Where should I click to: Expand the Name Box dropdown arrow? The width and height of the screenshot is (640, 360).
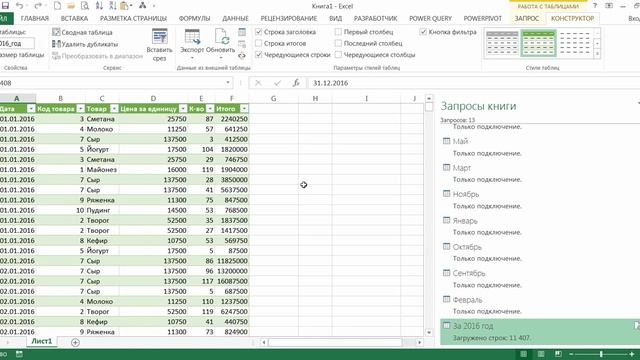228,83
